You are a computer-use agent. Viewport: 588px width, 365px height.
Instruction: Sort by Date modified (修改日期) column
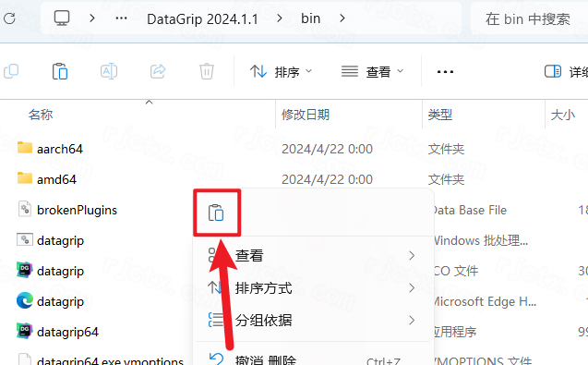306,115
